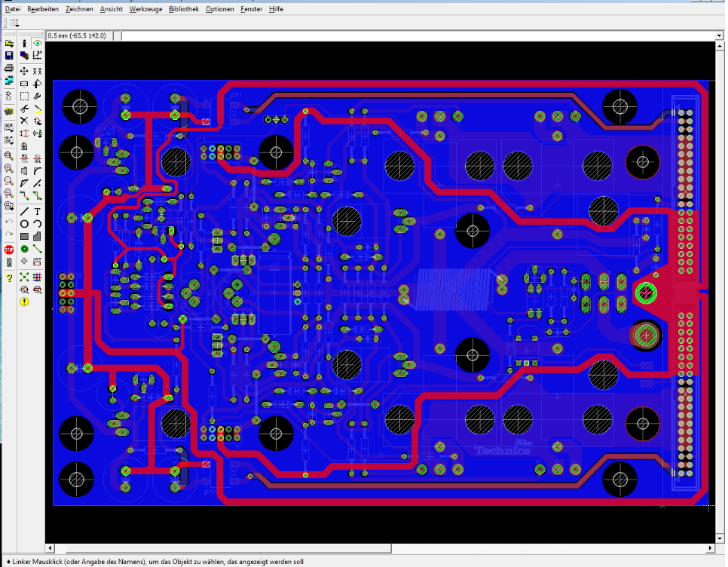
Task: Select the Rotate tool
Action: [37, 84]
